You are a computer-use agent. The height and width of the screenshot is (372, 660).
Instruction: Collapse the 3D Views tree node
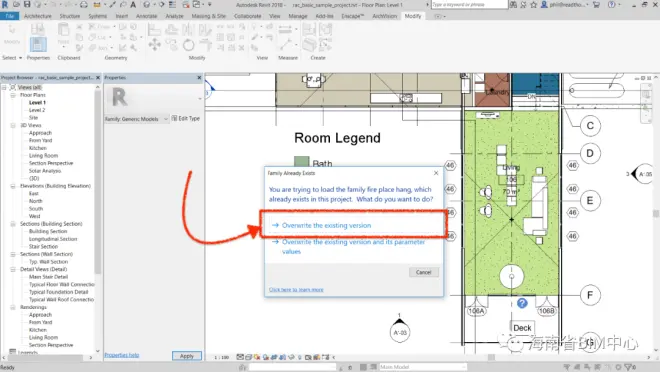pos(13,125)
